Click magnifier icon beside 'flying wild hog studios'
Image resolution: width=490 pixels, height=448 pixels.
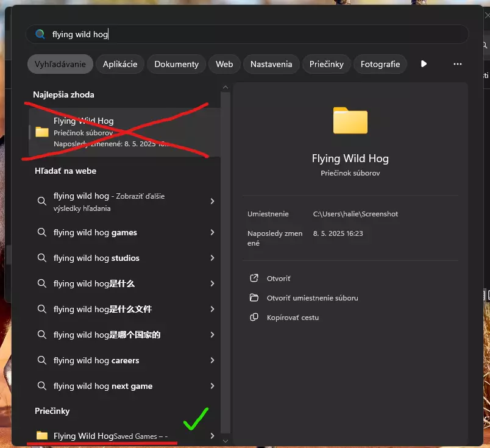click(42, 258)
